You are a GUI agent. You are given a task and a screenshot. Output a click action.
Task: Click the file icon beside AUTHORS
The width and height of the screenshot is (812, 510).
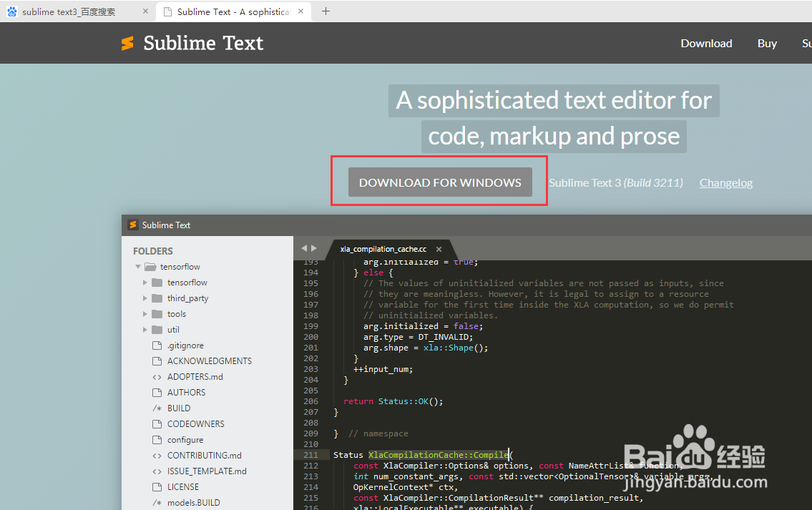click(x=157, y=393)
